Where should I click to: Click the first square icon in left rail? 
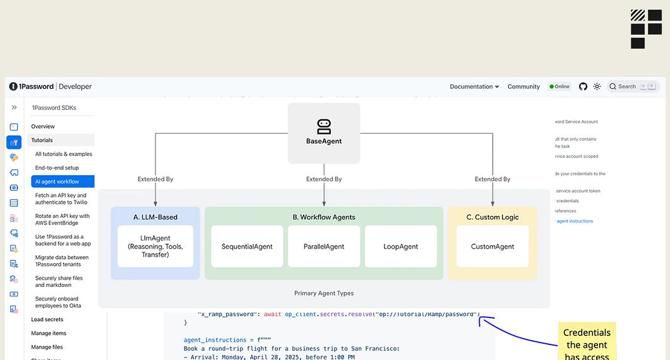point(14,127)
